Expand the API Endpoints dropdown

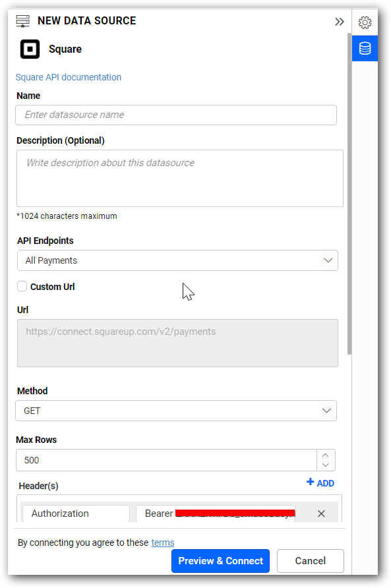(x=177, y=260)
